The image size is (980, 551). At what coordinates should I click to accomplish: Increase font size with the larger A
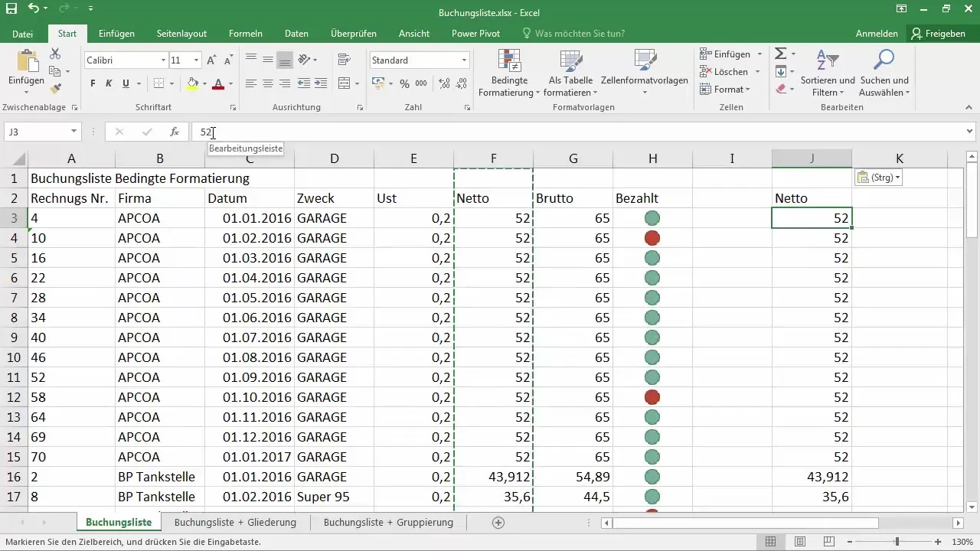212,60
